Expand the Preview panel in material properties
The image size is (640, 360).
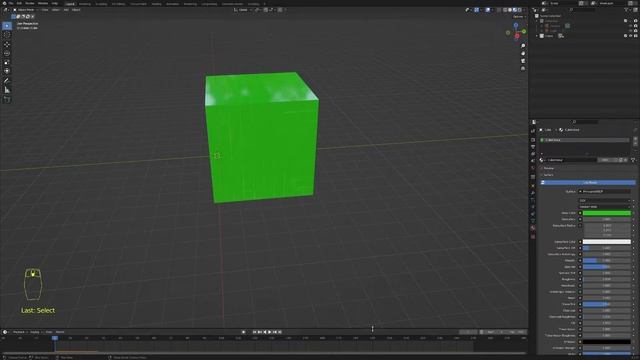tap(548, 168)
